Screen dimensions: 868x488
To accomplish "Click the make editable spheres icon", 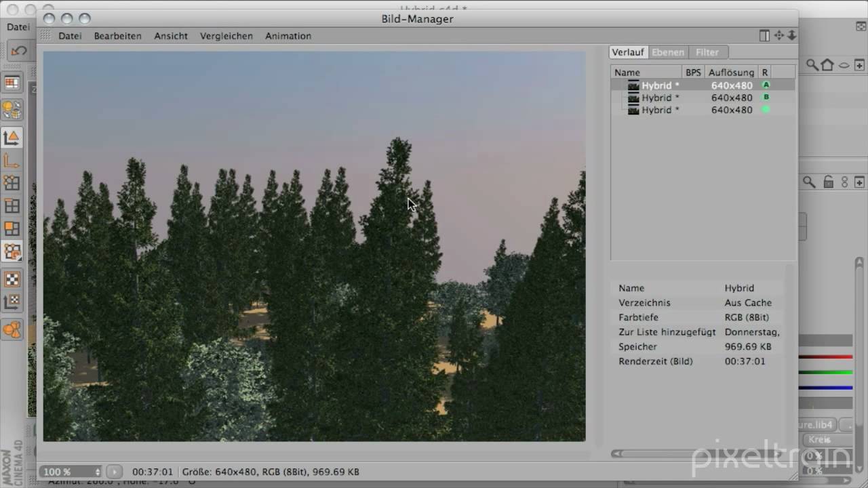I will [12, 109].
